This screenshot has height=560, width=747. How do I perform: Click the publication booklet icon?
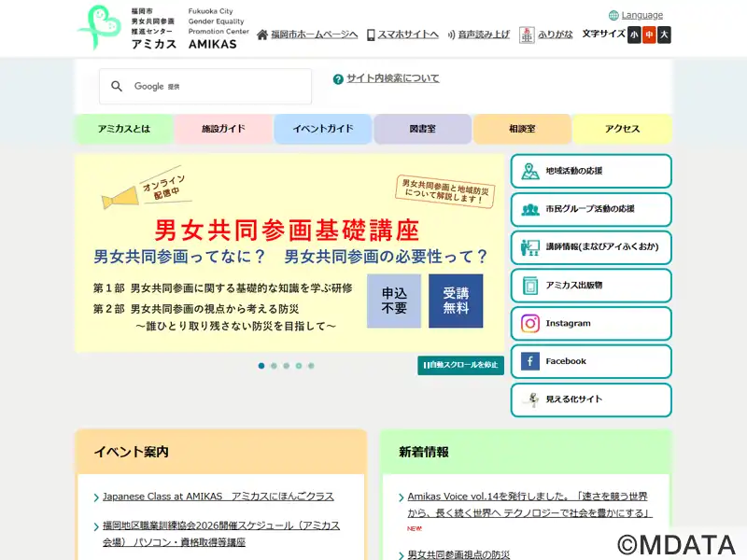(529, 286)
